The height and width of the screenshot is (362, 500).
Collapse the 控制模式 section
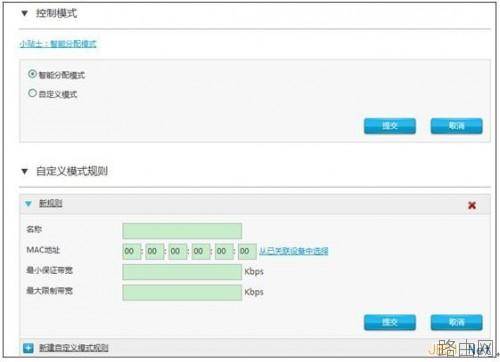pos(24,14)
